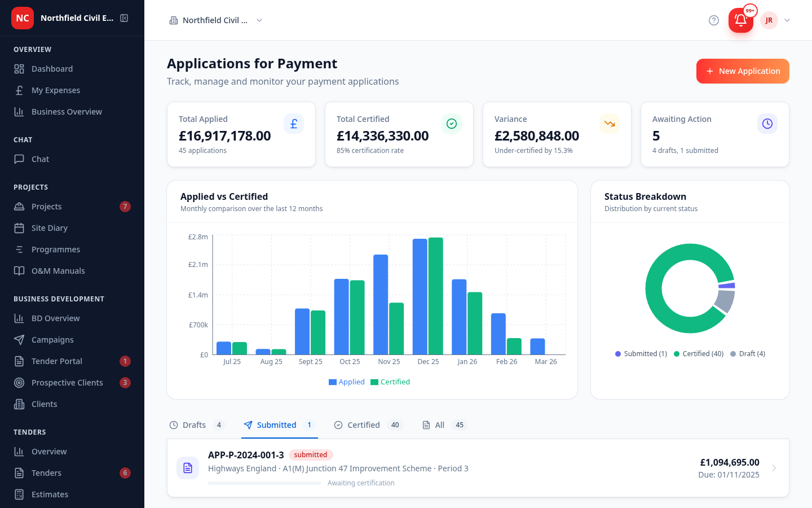Screen dimensions: 812x508
Task: Click the Clients building icon
Action: (19, 404)
